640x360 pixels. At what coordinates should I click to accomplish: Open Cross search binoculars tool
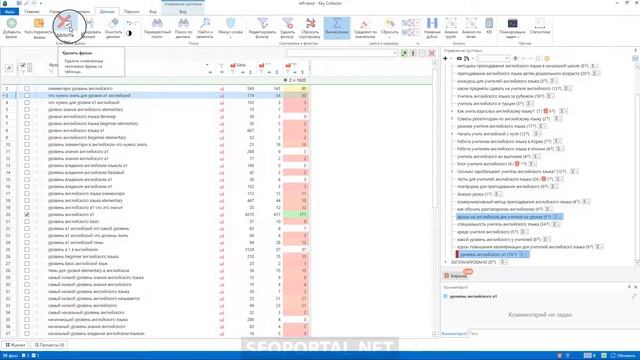(157, 23)
